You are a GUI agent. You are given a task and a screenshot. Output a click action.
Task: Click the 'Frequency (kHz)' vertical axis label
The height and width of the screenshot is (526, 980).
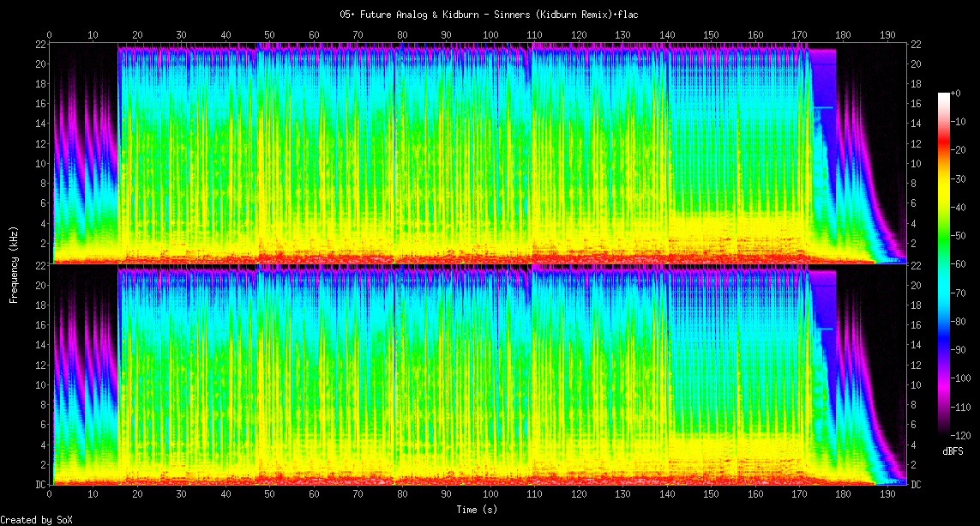14,263
